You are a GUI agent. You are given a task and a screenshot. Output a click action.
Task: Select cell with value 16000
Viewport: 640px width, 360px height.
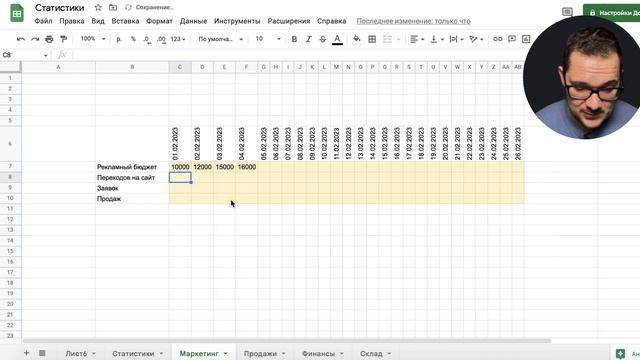247,167
